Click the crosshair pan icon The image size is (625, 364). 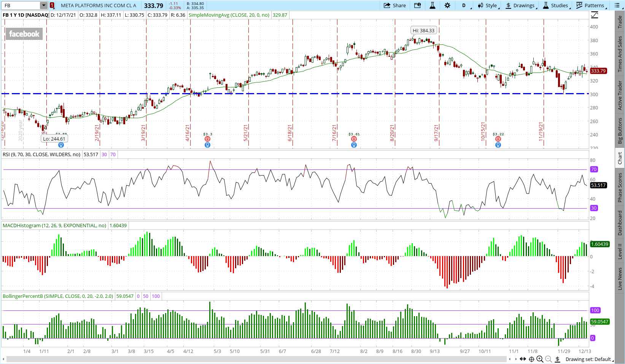pos(531,359)
